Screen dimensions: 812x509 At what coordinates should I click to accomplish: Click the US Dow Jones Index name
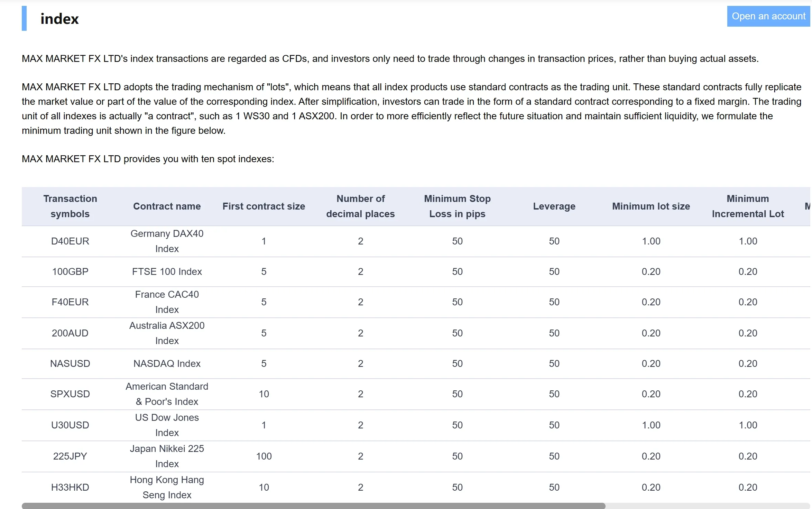(167, 425)
